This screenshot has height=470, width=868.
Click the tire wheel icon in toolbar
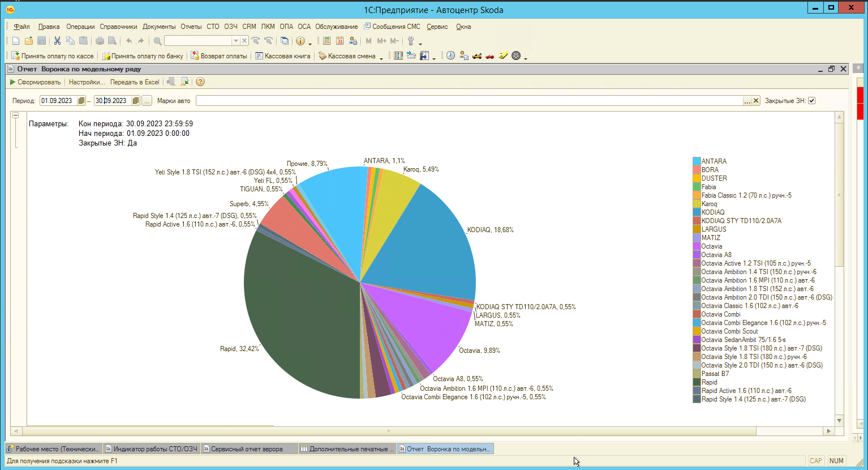pos(516,55)
